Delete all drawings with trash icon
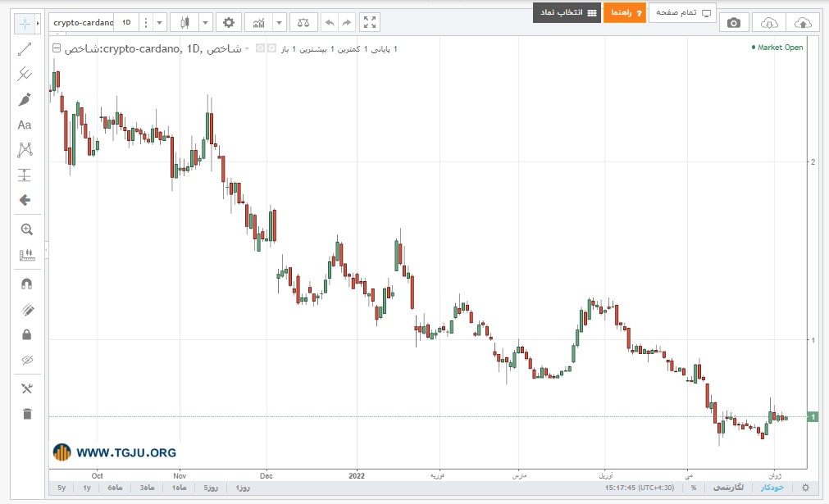This screenshot has height=504, width=829. pos(27,414)
